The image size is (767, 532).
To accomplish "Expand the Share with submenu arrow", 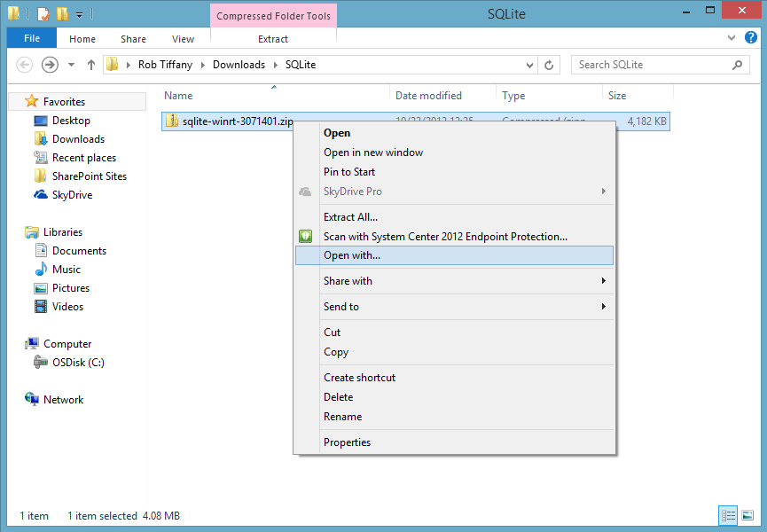I will (x=604, y=281).
